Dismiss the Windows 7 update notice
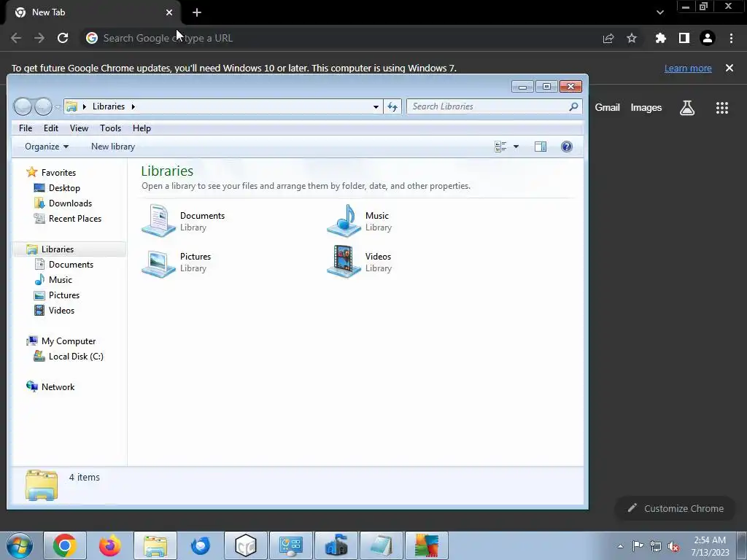 point(729,68)
